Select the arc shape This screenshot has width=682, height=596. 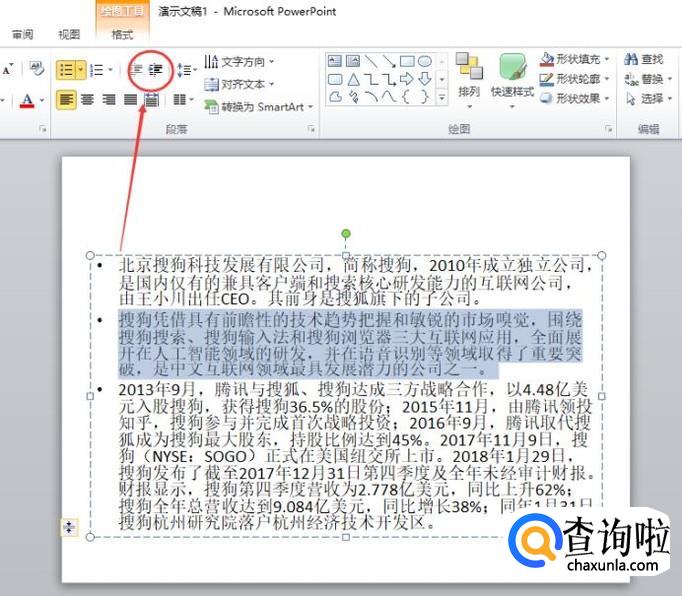click(371, 97)
